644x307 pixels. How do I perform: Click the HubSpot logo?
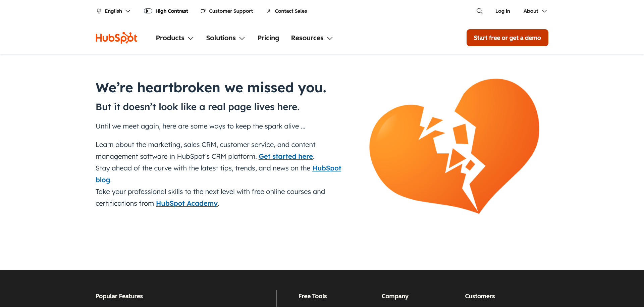(x=116, y=38)
